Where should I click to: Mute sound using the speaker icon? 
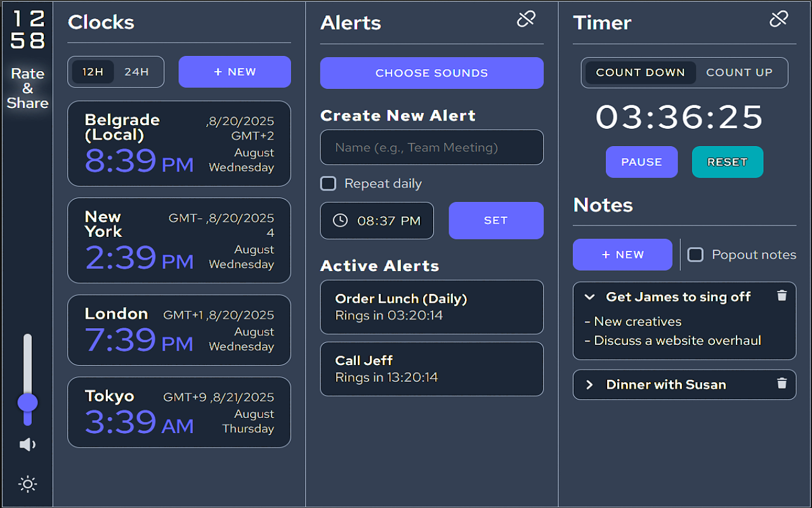point(27,444)
